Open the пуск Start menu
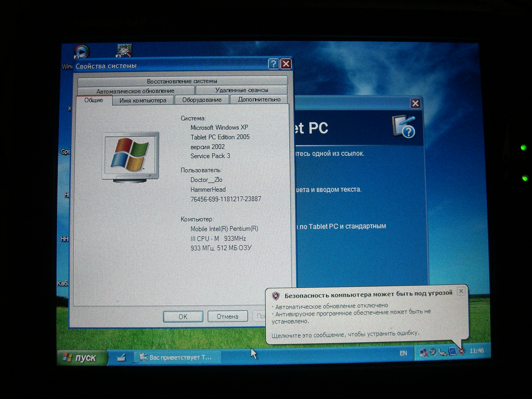The width and height of the screenshot is (532, 399). pos(82,358)
